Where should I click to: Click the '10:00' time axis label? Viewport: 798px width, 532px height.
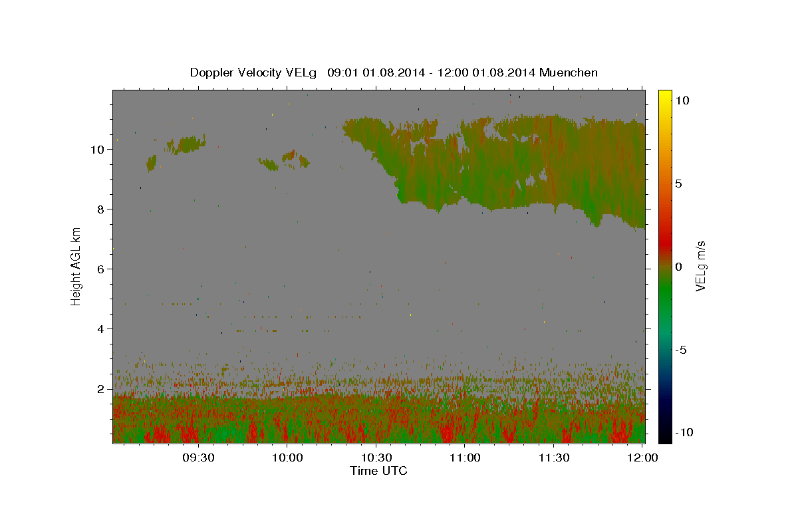[x=287, y=458]
